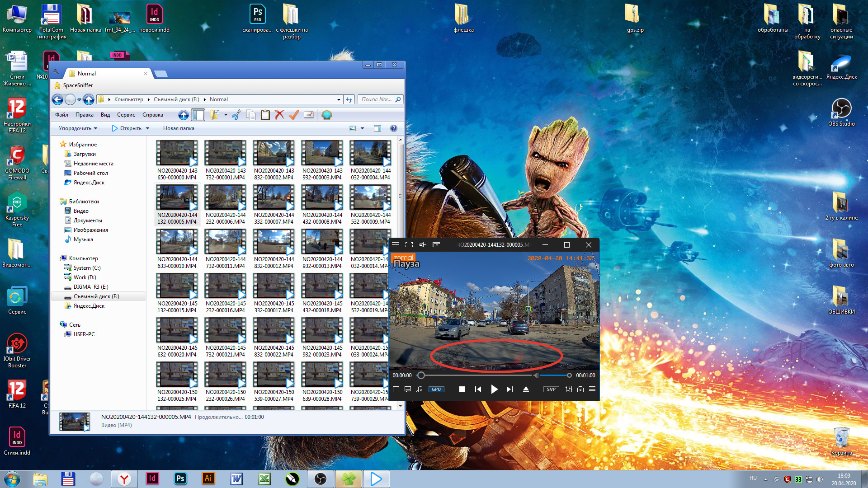Toggle the SVP button in player
This screenshot has height=488, width=868.
point(551,389)
